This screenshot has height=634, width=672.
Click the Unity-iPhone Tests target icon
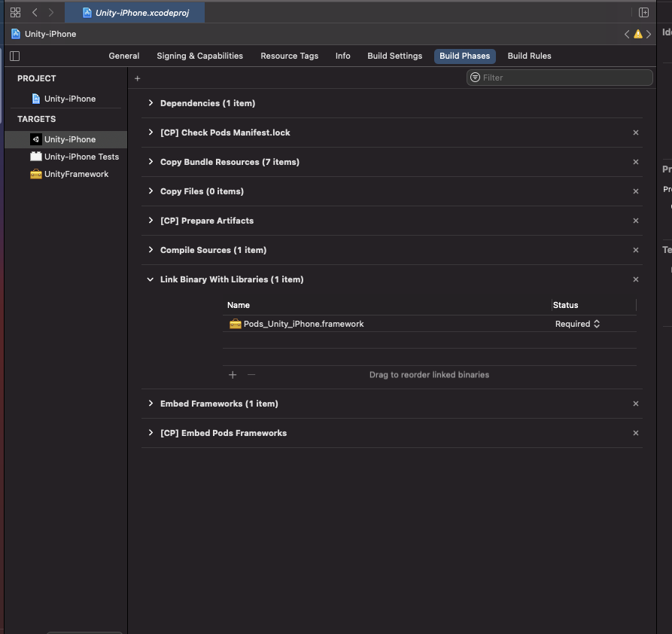tap(36, 157)
